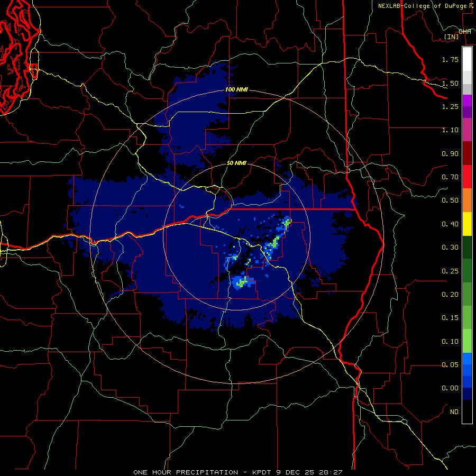The width and height of the screenshot is (476, 476).
Task: Click the 0.15 legend value
Action: pos(450,318)
